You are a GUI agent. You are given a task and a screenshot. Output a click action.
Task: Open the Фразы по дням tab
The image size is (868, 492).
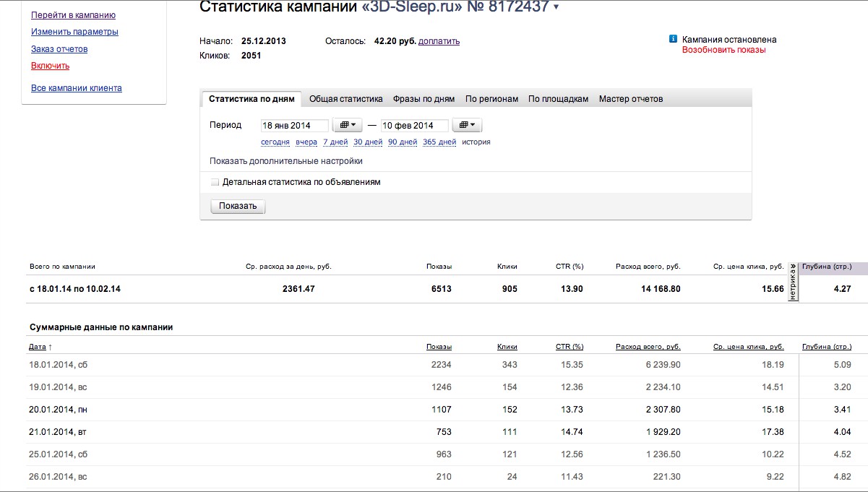coord(424,99)
